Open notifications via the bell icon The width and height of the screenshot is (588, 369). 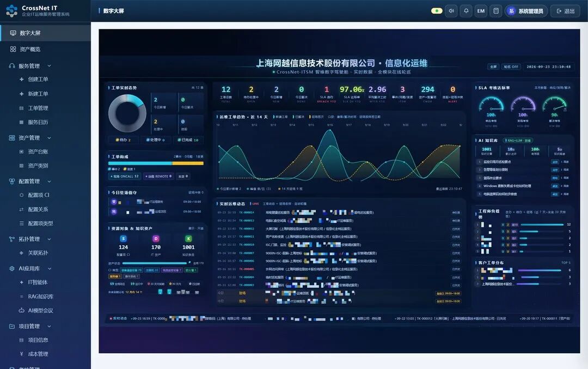466,11
